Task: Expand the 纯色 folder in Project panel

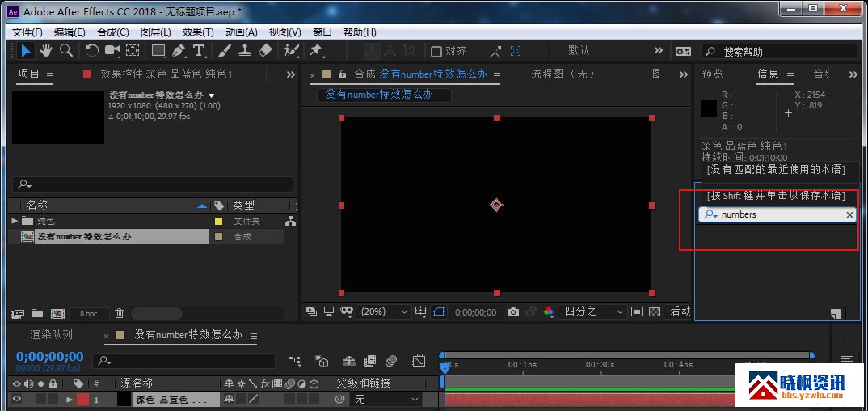Action: click(x=15, y=221)
